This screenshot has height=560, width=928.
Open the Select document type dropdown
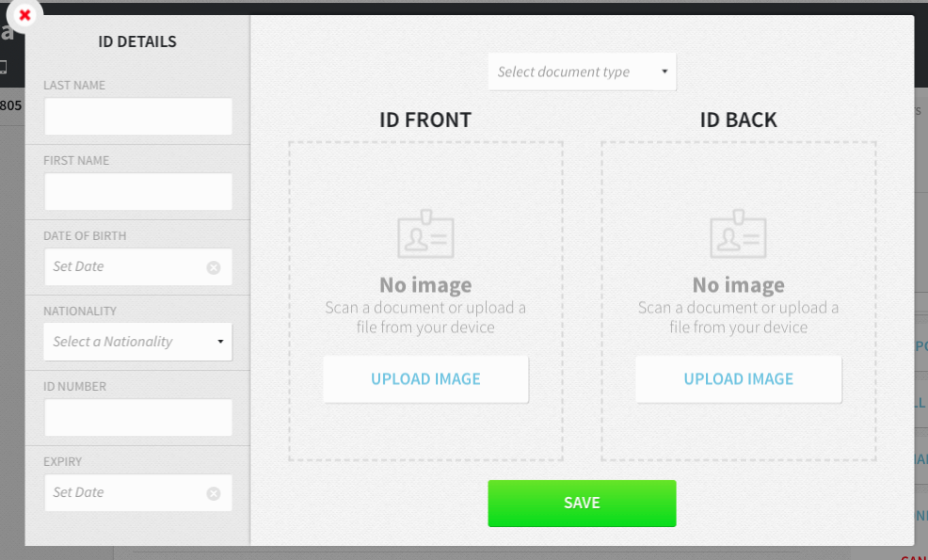coord(581,72)
